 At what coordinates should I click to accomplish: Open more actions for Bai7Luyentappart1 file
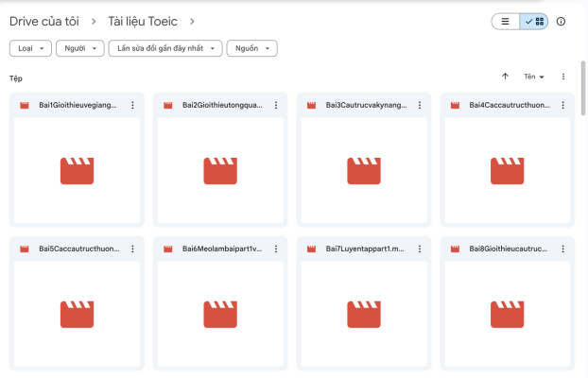[x=419, y=249]
